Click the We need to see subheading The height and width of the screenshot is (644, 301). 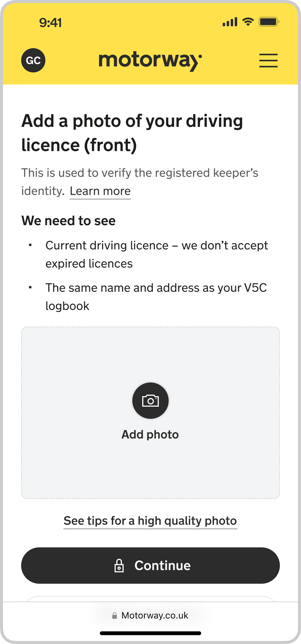pyautogui.click(x=69, y=221)
